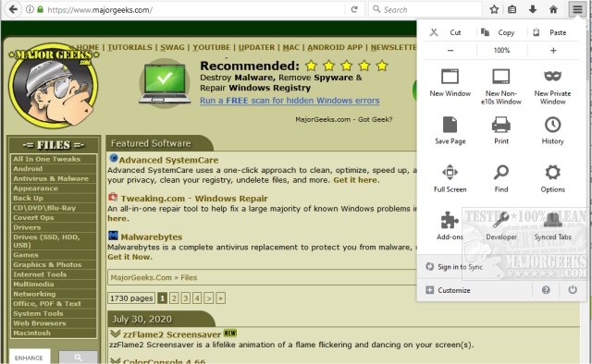Image resolution: width=592 pixels, height=364 pixels.
Task: Select Antivirus & Malware category
Action: 54,179
